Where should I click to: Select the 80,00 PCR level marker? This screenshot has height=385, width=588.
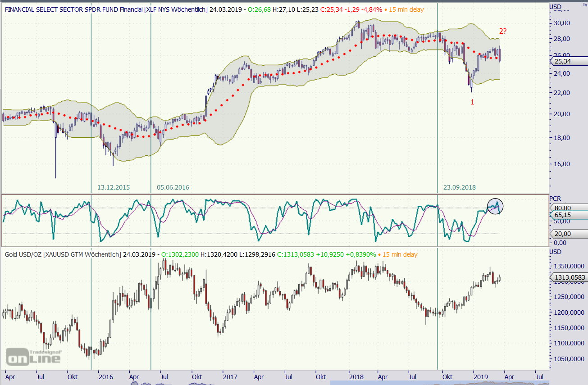pos(568,208)
